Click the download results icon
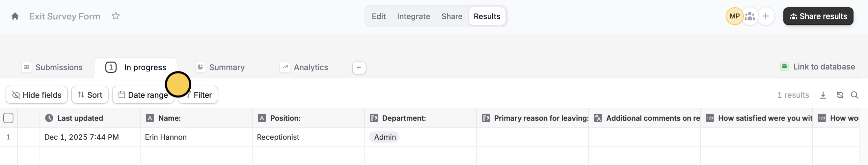 pos(823,95)
